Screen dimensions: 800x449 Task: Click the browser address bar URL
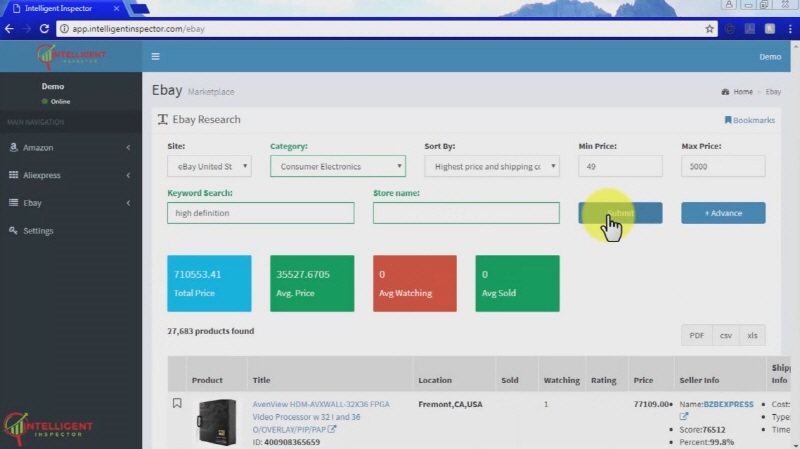(138, 29)
